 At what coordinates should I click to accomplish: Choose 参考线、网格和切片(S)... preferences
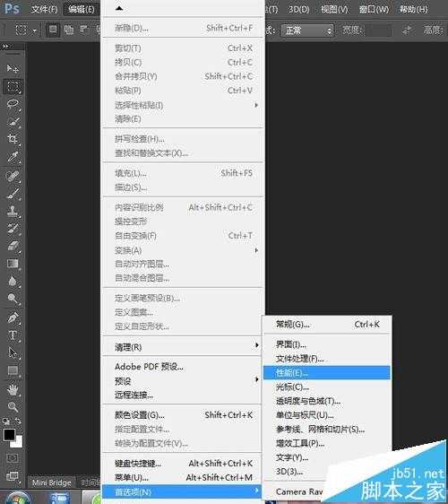327,430
